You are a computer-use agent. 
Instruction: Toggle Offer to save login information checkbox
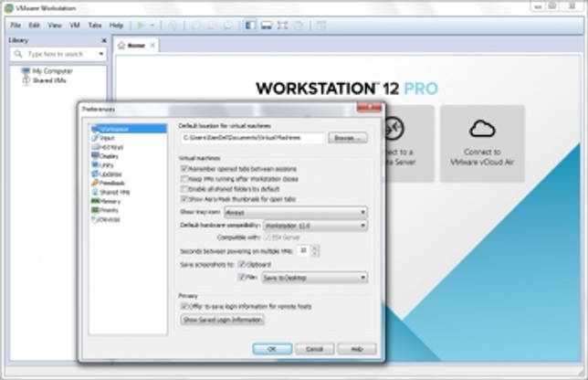coord(184,306)
